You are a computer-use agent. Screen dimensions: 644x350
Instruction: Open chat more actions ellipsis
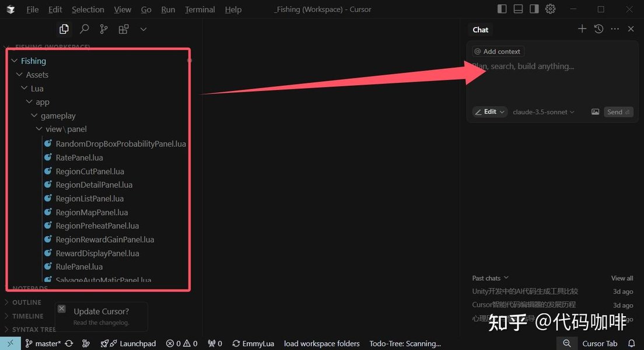[615, 29]
